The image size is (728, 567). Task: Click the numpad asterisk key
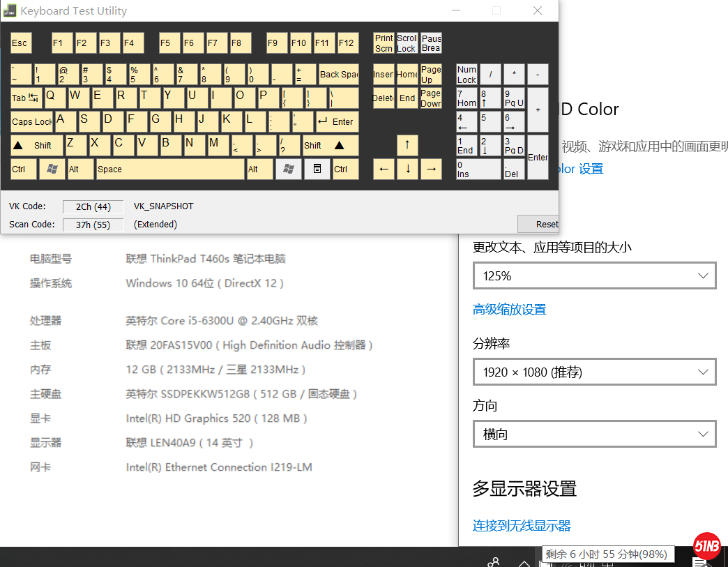pos(514,75)
